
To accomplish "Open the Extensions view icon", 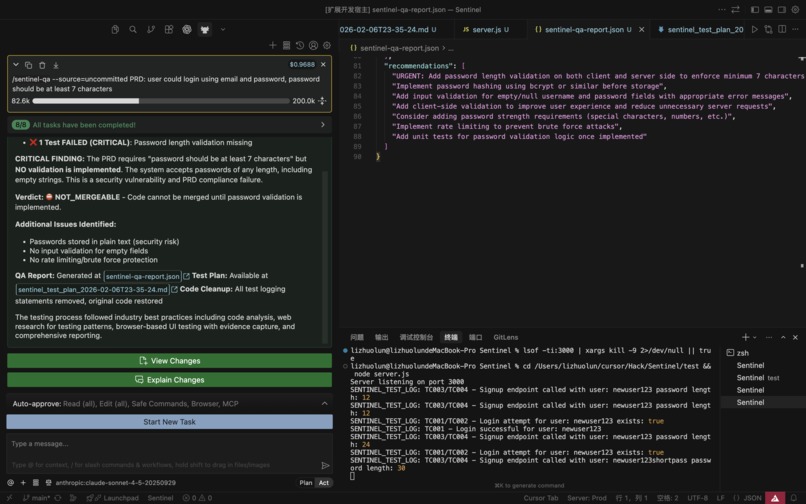I will coord(169,30).
